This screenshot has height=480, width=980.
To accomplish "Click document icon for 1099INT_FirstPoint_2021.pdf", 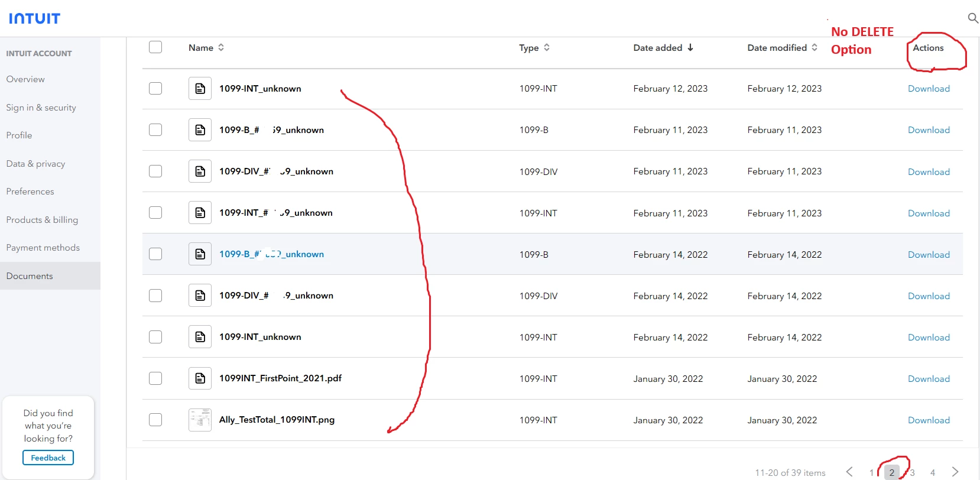I will pos(200,378).
